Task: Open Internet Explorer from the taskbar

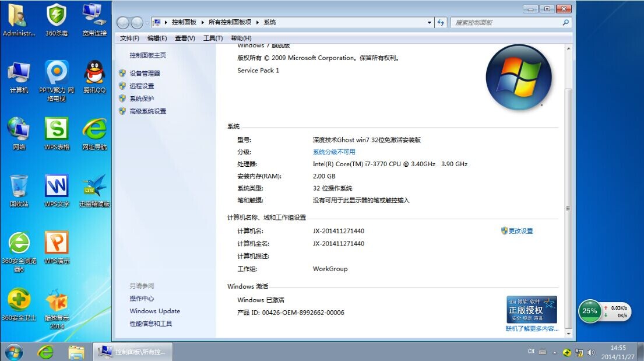Action: pyautogui.click(x=46, y=352)
